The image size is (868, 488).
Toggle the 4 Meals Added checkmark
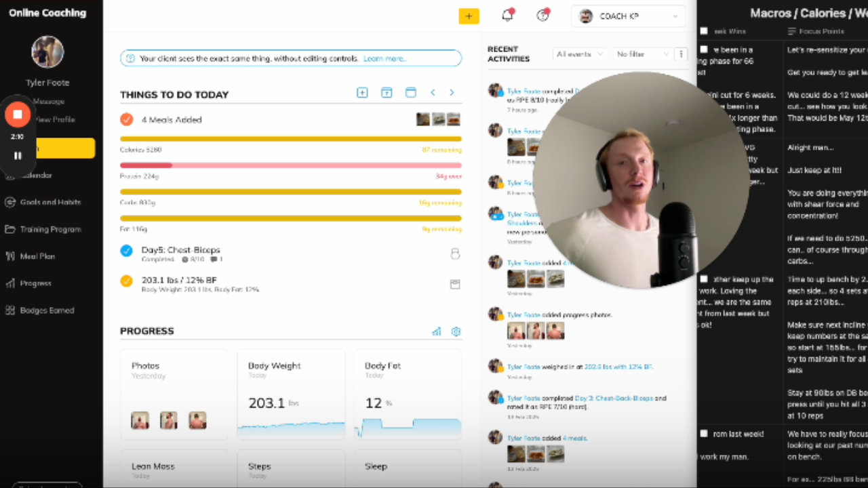[126, 119]
